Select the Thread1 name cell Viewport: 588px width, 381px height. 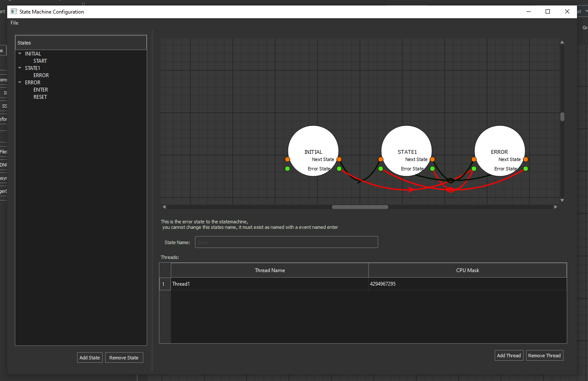[x=270, y=284]
